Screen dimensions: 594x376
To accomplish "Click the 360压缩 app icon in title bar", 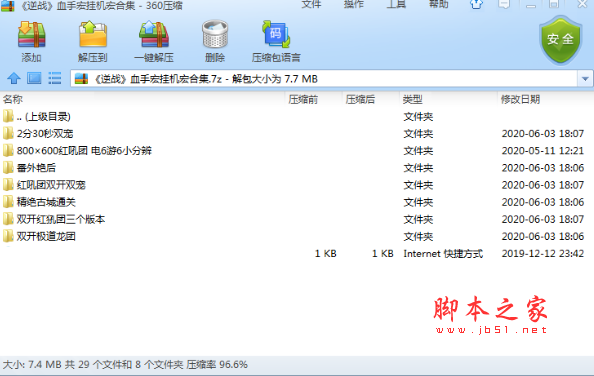I will (8, 5).
